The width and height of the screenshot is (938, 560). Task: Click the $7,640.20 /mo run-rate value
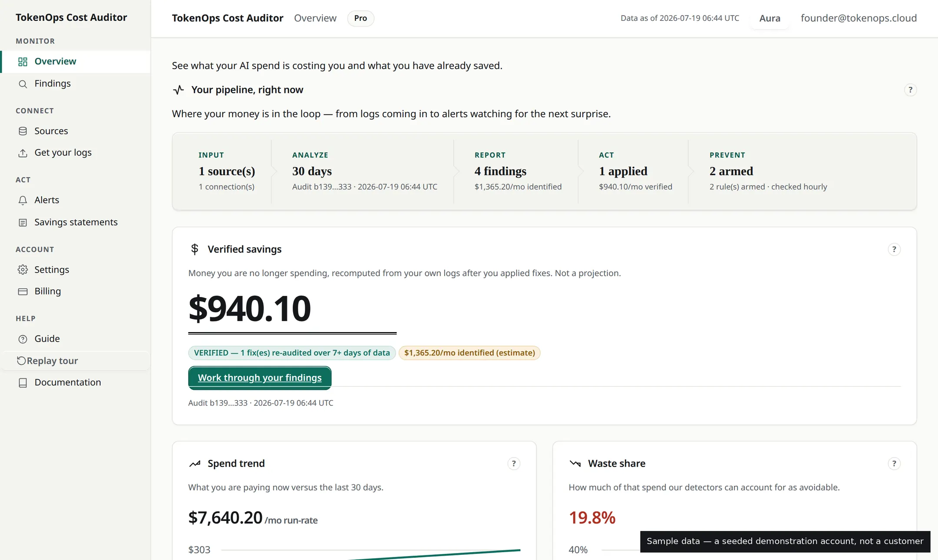point(253,518)
